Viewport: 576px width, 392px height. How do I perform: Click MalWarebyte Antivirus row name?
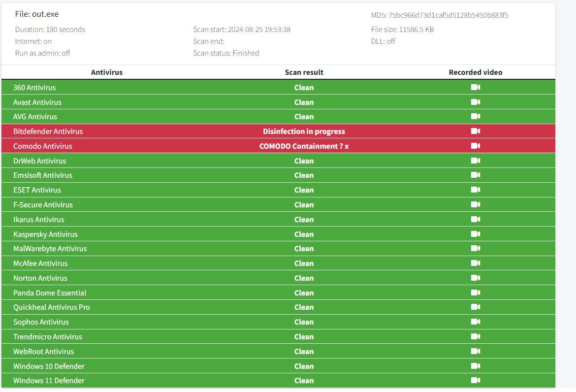pos(50,248)
